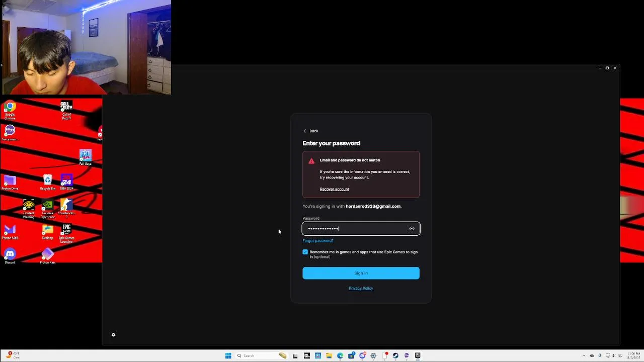
Task: Open the Recover account link
Action: tap(334, 189)
